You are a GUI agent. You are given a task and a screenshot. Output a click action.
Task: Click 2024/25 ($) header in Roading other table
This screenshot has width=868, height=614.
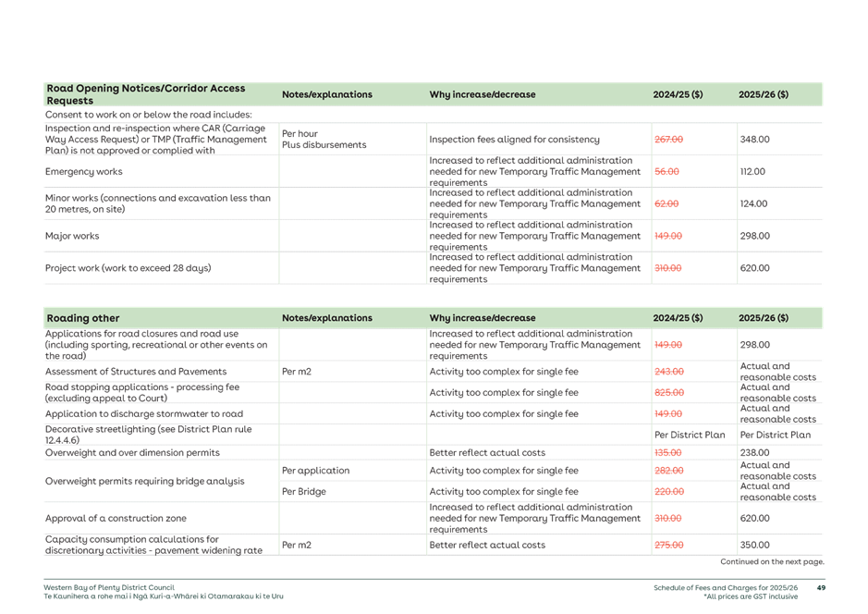tap(678, 318)
